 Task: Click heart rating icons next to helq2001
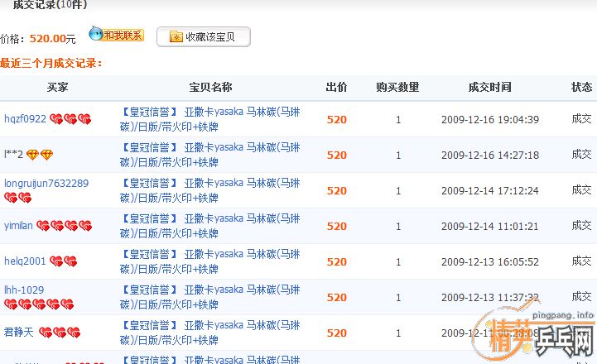(63, 261)
